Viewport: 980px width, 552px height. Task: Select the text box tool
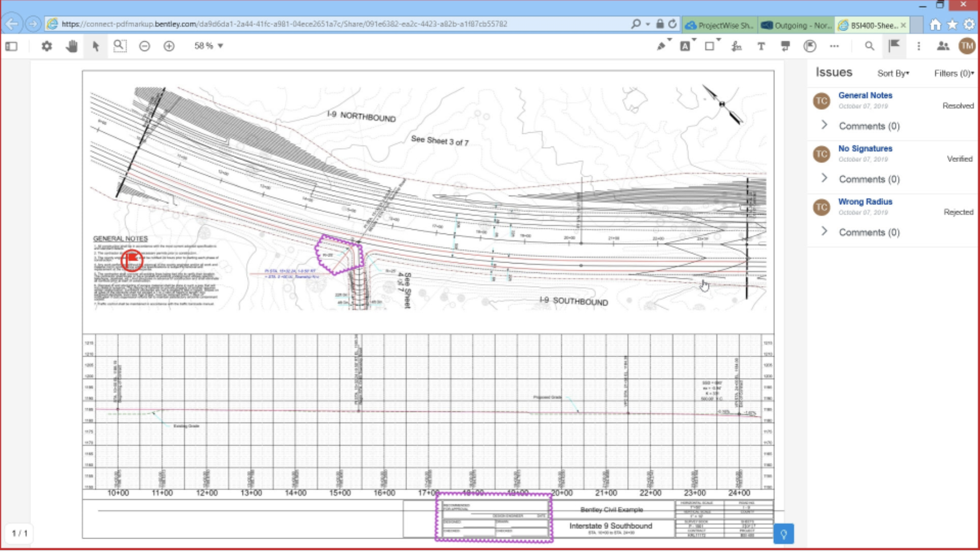point(761,46)
